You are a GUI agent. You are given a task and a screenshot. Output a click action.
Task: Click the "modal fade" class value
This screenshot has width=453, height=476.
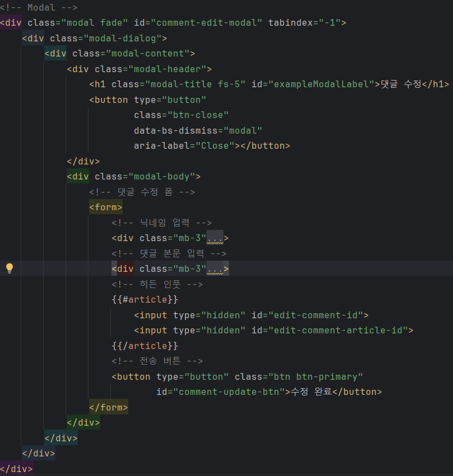coord(95,23)
